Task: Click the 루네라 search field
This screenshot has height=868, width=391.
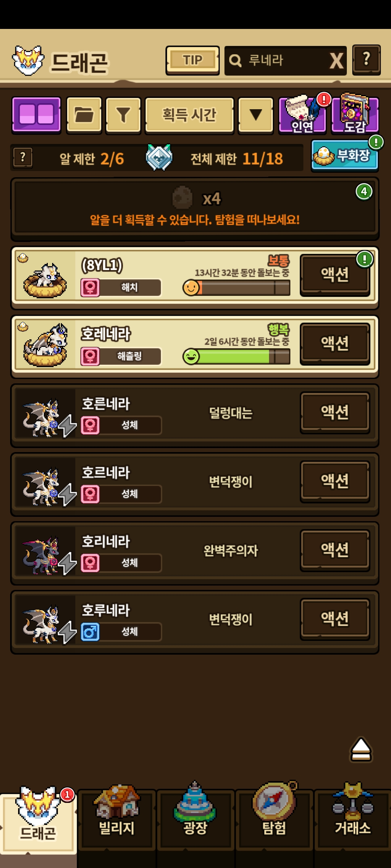Action: coord(277,61)
